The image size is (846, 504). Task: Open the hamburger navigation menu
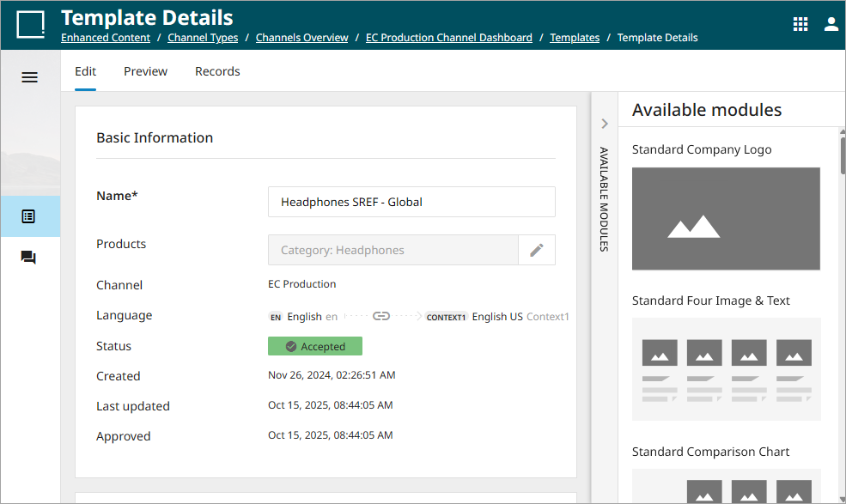point(29,77)
